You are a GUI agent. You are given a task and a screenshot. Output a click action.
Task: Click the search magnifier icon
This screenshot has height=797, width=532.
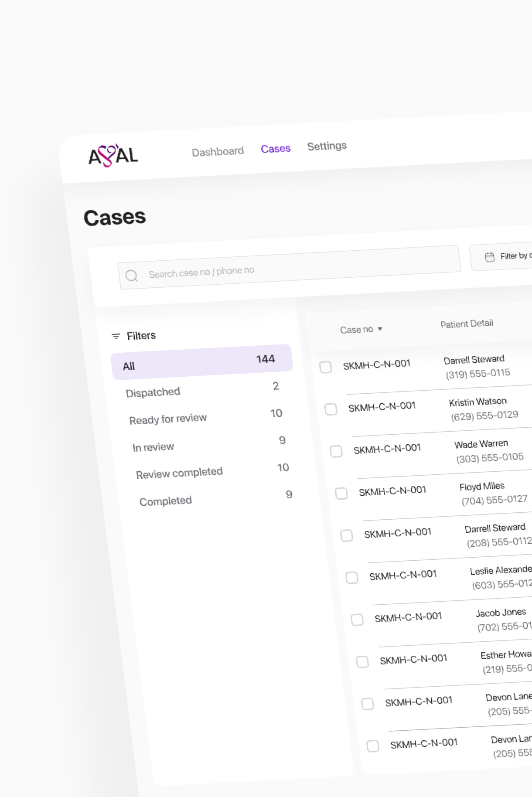point(131,276)
